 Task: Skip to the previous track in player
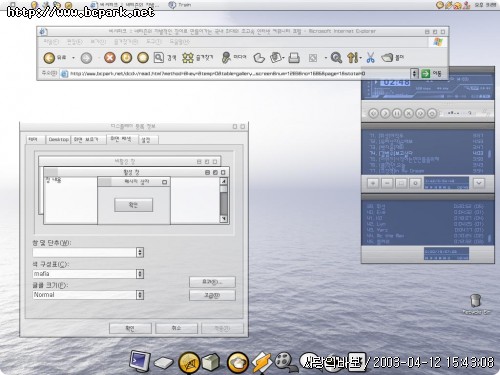pyautogui.click(x=373, y=113)
